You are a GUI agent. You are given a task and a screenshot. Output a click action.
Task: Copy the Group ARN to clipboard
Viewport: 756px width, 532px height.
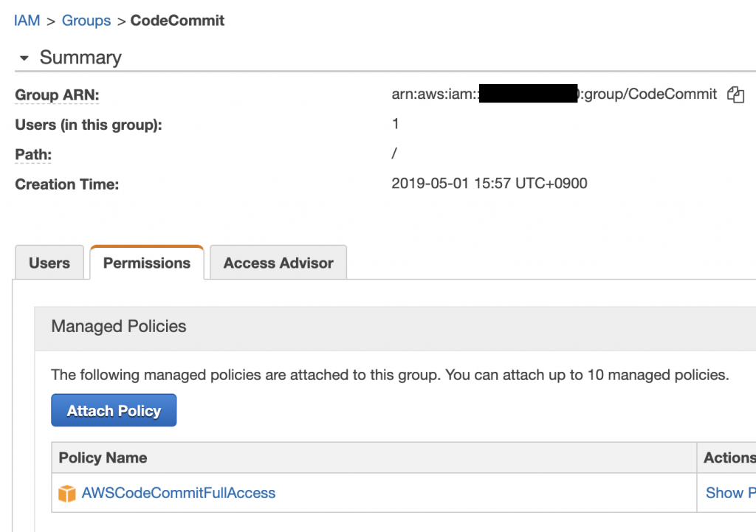(x=735, y=94)
